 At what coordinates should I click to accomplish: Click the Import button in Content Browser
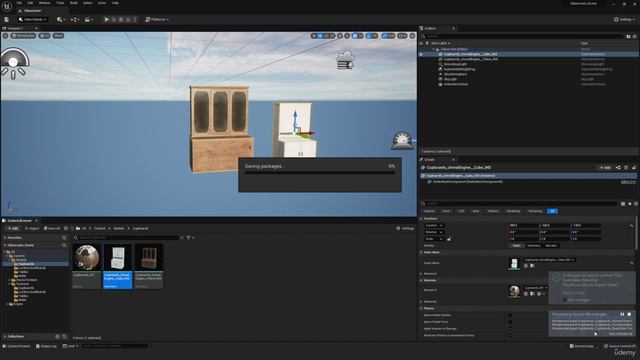coord(32,229)
